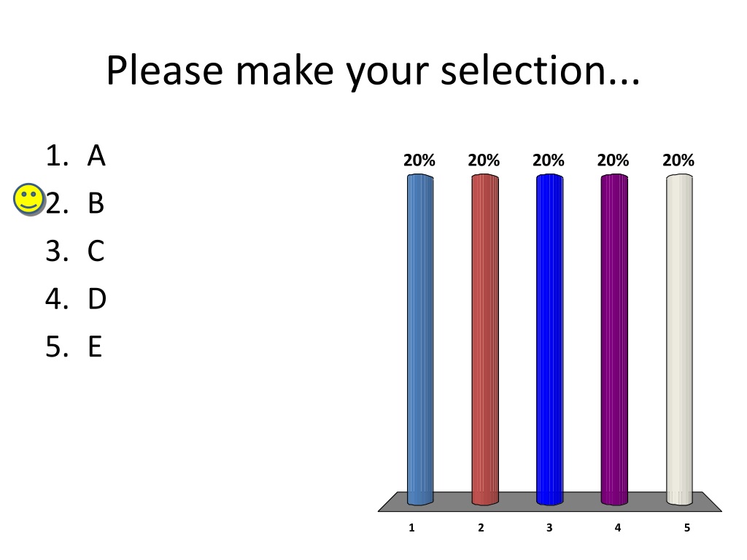
Task: Click the 20% label above the red bar
Action: [x=484, y=160]
